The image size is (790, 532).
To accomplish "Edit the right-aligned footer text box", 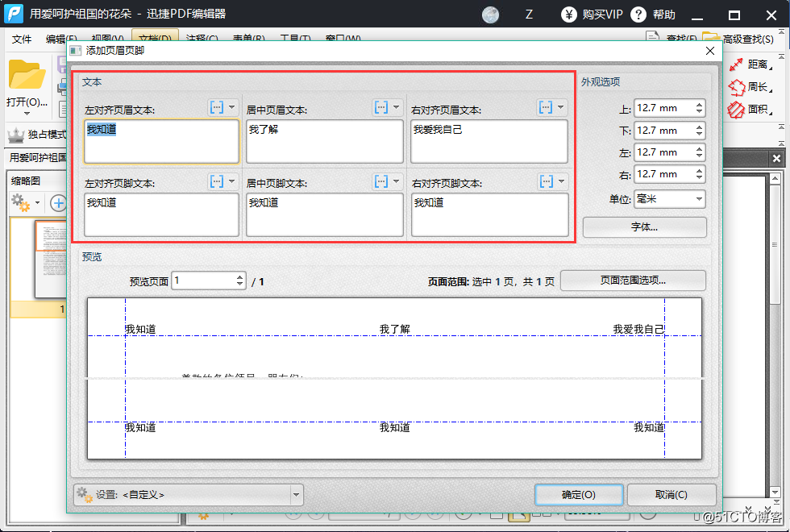I will click(x=490, y=214).
